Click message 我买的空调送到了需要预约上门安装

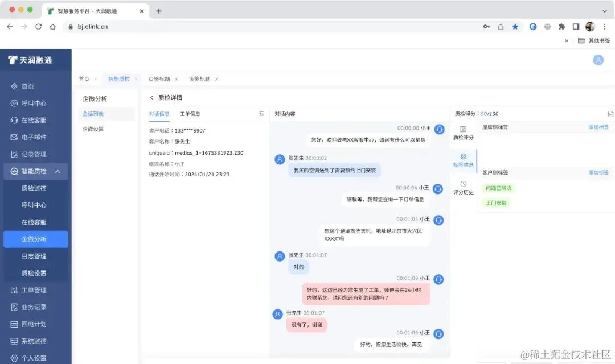335,171
